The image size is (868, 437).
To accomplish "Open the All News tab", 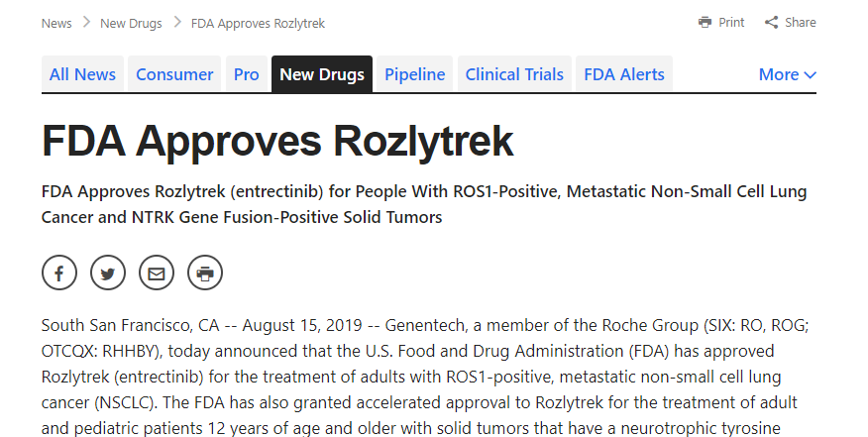I will pos(82,74).
